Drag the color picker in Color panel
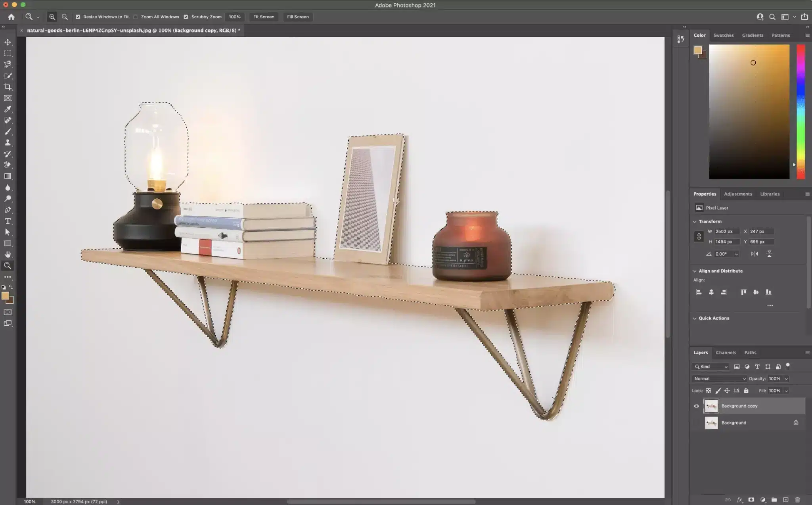 [x=753, y=62]
